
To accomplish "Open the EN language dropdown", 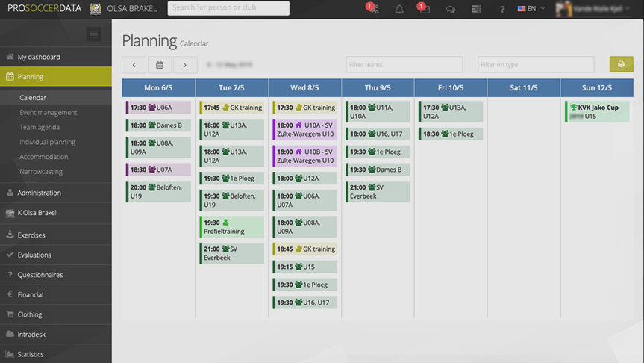I will (531, 9).
